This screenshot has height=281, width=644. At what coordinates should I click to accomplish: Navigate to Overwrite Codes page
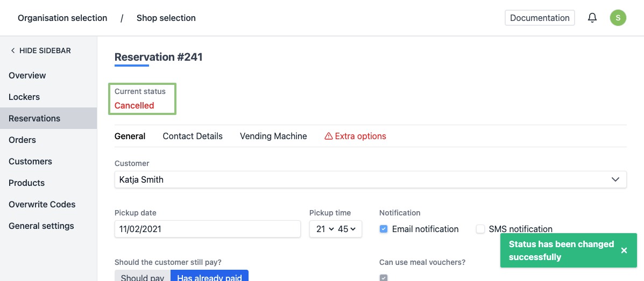pos(42,204)
